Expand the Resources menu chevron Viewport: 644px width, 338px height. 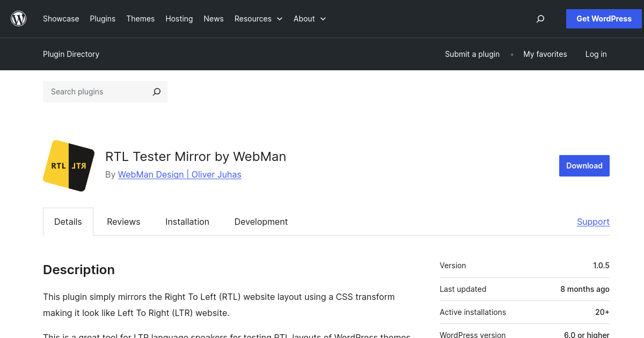280,19
